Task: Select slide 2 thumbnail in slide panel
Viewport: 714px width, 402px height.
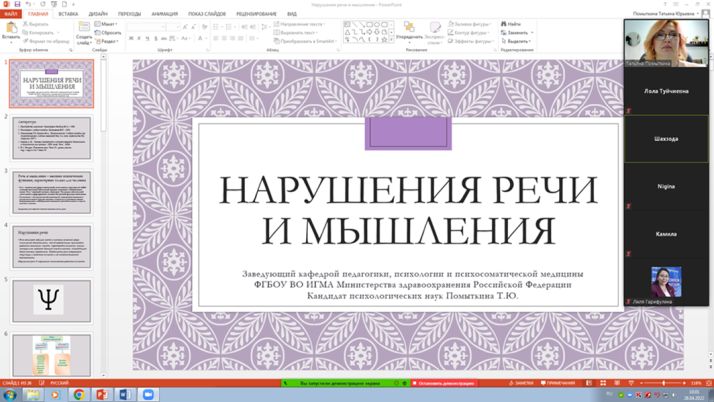Action: pyautogui.click(x=52, y=137)
